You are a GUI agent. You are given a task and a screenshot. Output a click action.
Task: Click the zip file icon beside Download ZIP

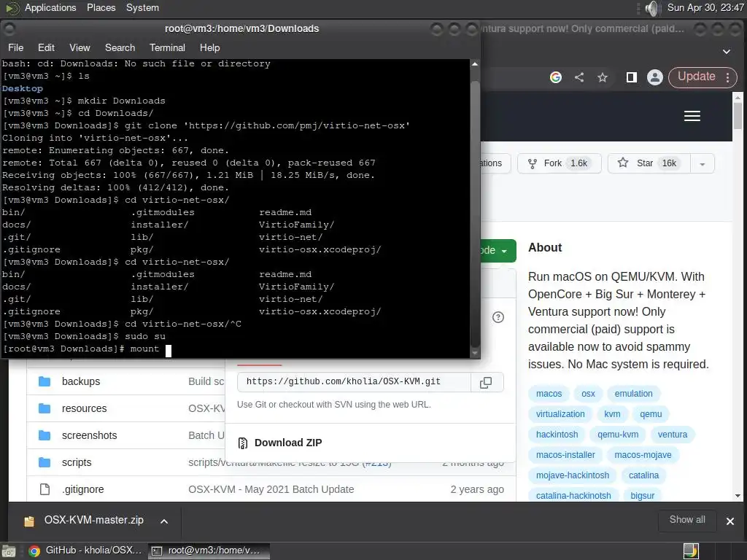coord(242,443)
